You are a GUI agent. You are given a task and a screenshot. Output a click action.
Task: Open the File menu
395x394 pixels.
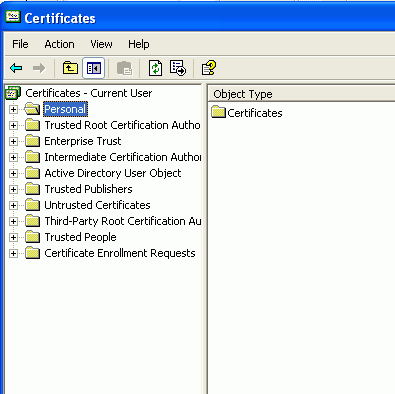20,44
